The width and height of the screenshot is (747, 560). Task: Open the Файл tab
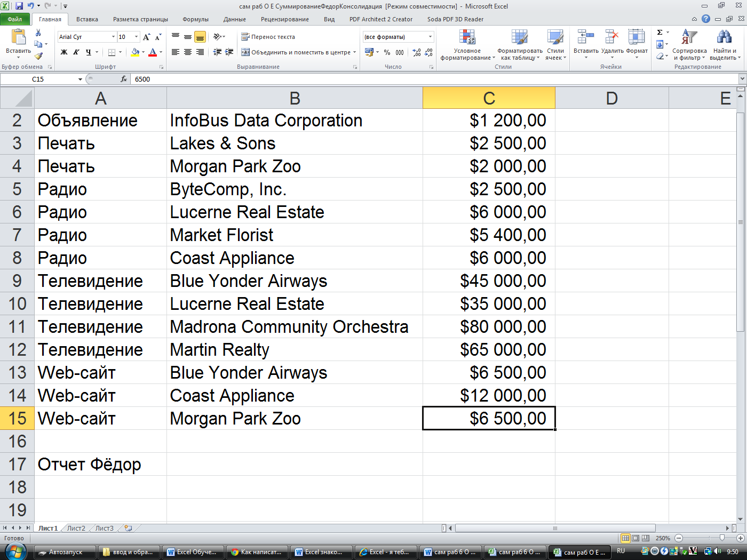15,19
